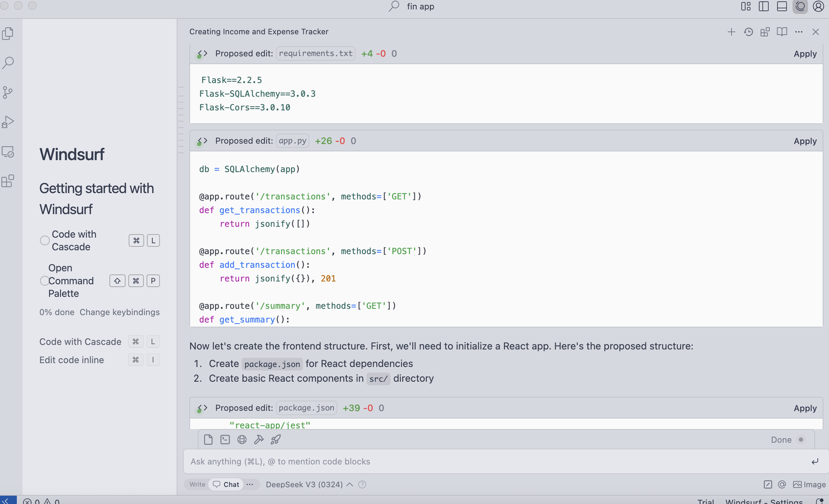Click the edit square icon below the input
829x504 pixels.
768,484
